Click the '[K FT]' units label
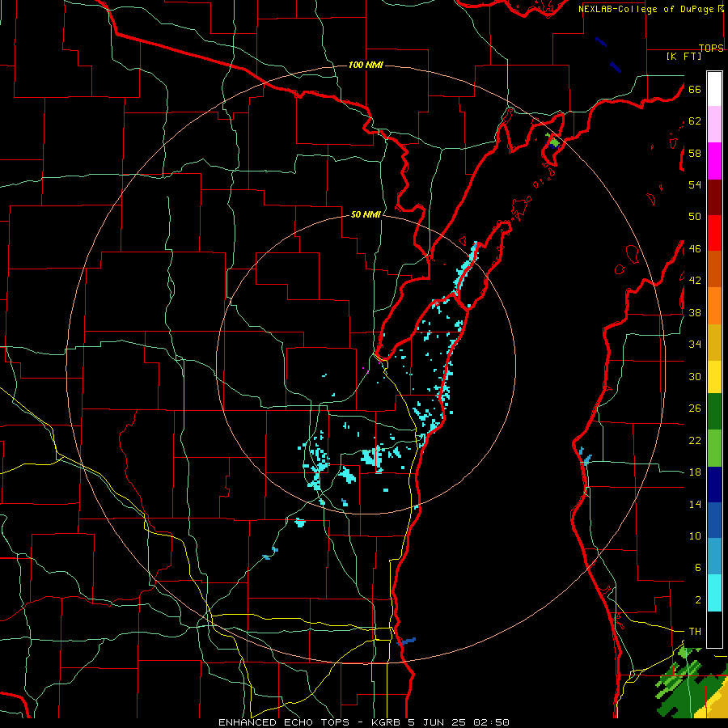Screen dimensions: 728x728 [684, 56]
